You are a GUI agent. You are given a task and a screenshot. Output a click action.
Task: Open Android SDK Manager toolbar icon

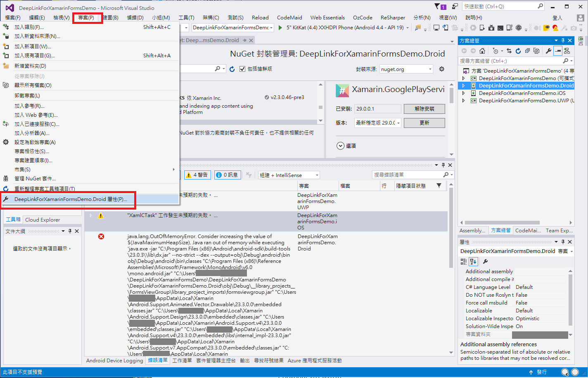tap(491, 28)
